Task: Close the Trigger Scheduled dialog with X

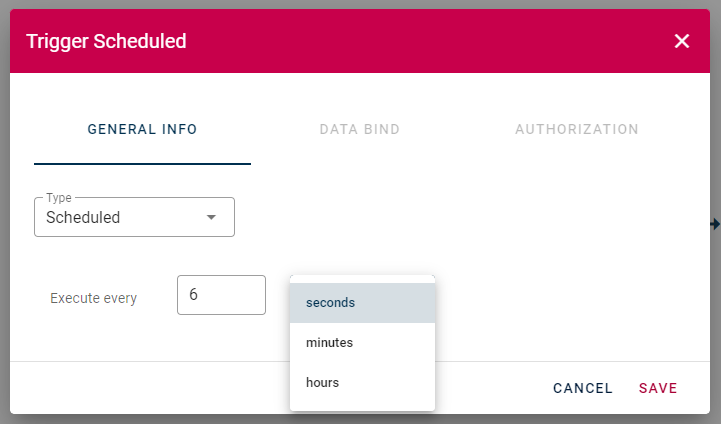Action: [681, 41]
